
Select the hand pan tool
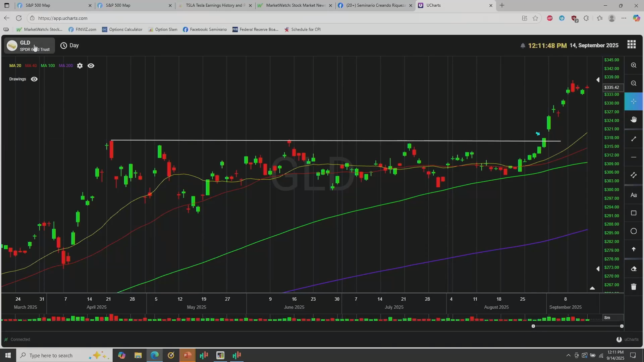click(x=633, y=120)
